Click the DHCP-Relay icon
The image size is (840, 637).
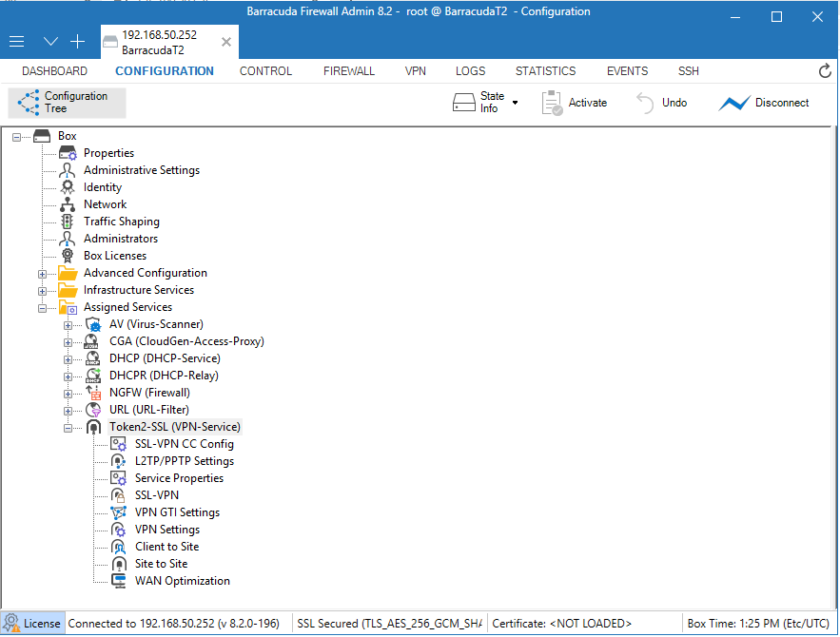pos(93,376)
